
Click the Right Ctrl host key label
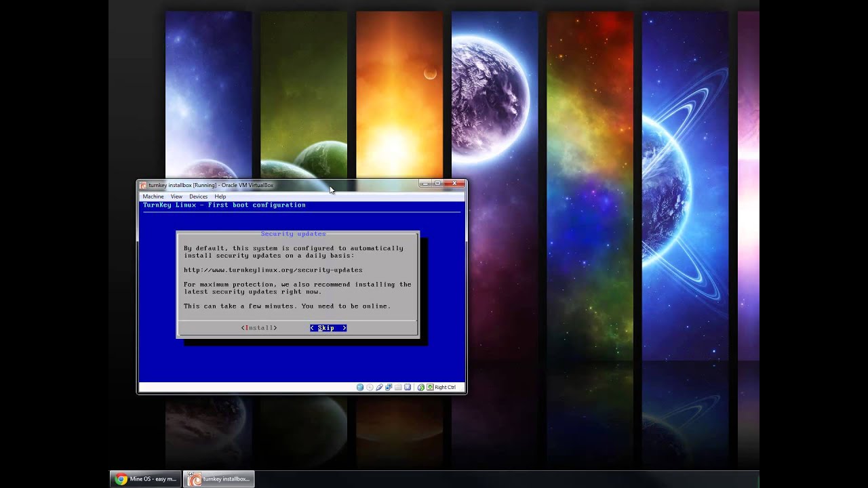(x=446, y=387)
